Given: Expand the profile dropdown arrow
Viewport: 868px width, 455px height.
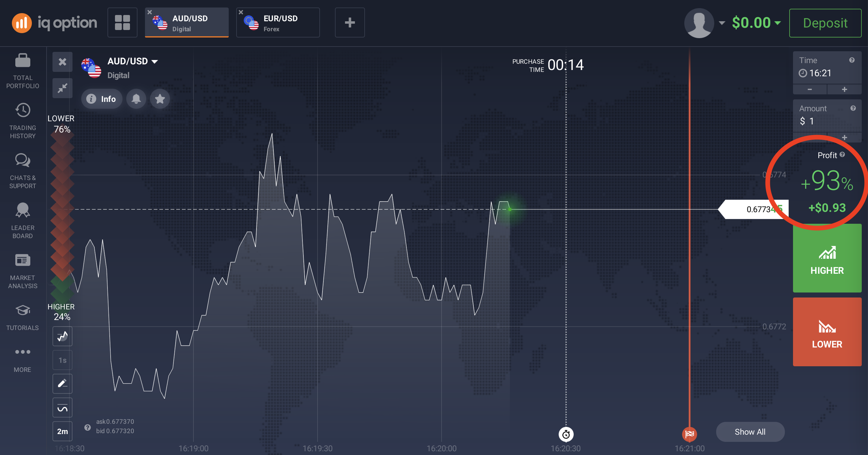Looking at the screenshot, I should (x=722, y=23).
